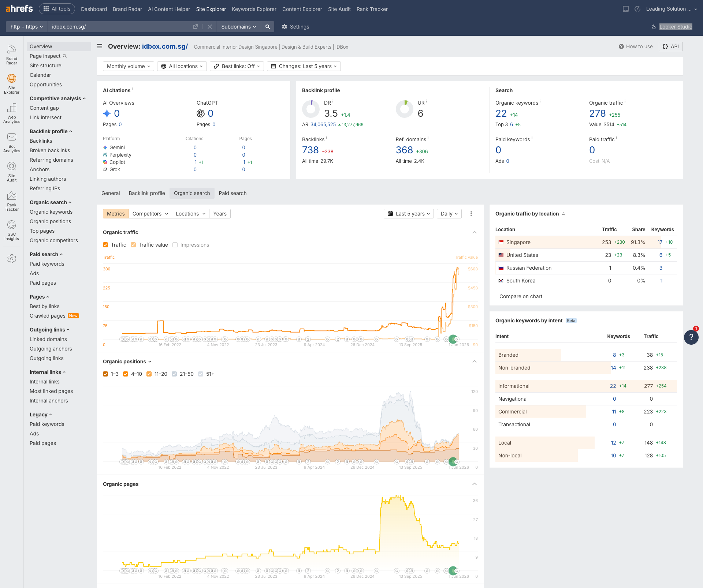Open the Daily interval dropdown
703x588 pixels.
(449, 214)
